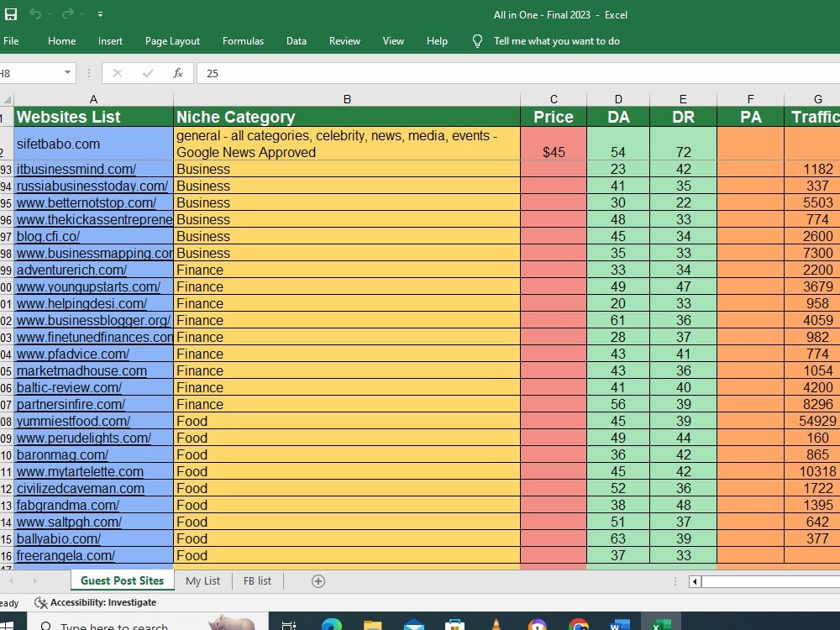Click horizontal scrollbar left arrow
The height and width of the screenshot is (630, 840).
695,581
